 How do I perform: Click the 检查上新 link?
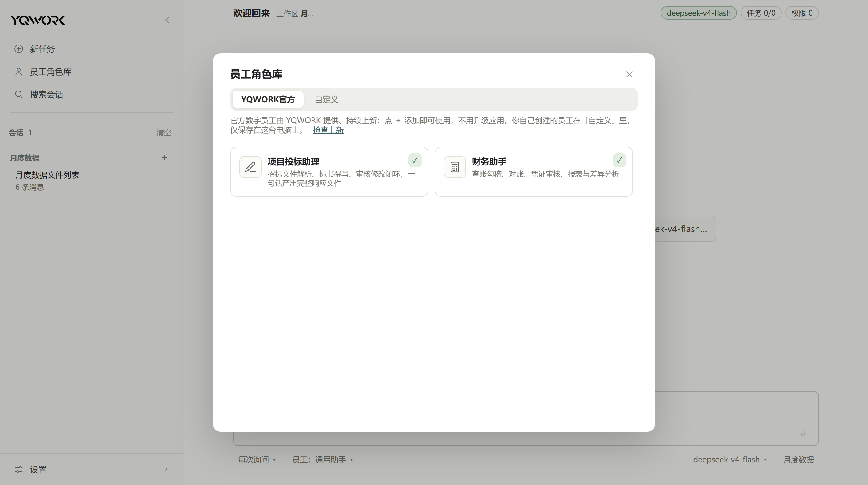click(328, 130)
